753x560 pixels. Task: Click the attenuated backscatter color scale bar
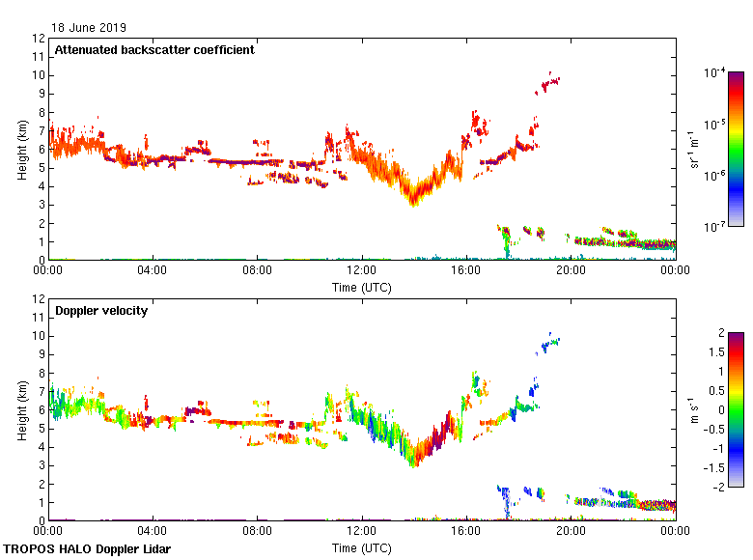pyautogui.click(x=736, y=149)
